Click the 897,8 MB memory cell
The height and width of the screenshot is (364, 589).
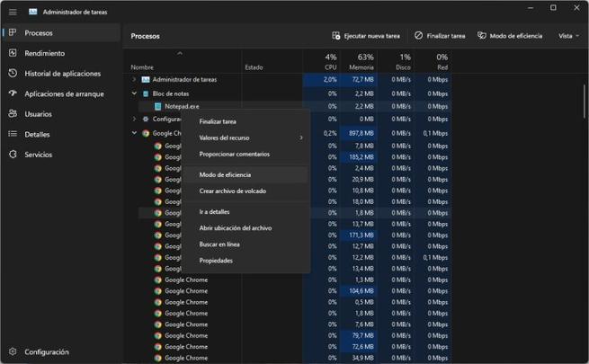tap(359, 133)
